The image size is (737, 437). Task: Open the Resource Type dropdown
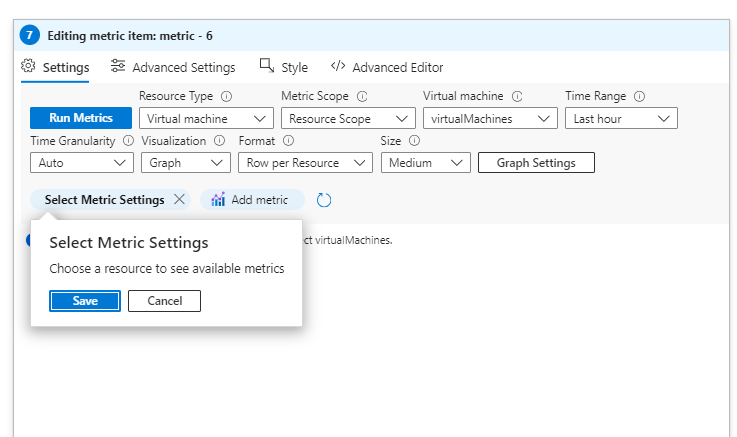tap(206, 118)
